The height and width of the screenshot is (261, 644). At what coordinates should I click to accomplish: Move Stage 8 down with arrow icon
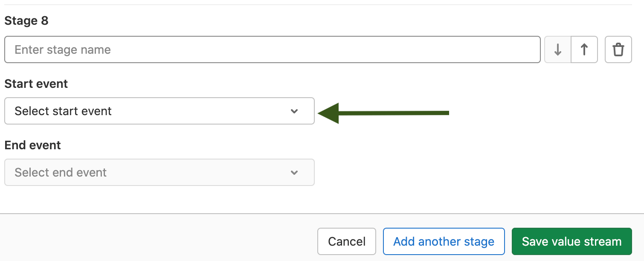(x=558, y=50)
